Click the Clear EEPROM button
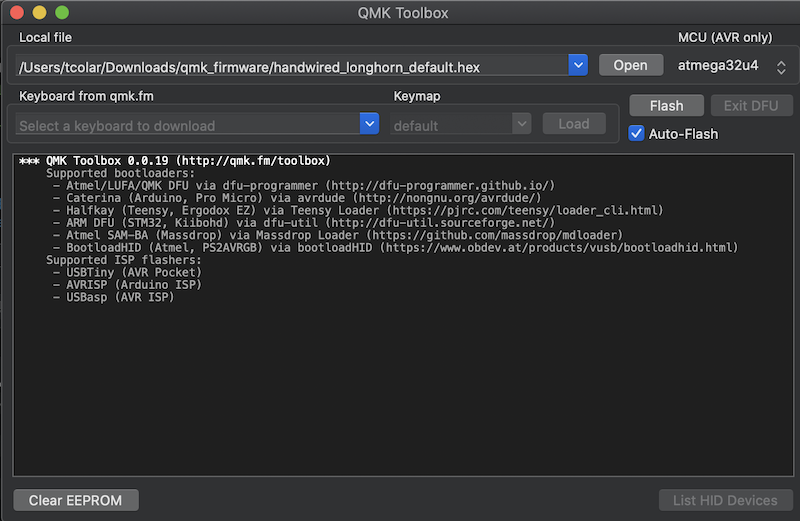This screenshot has width=800, height=521. (76, 500)
